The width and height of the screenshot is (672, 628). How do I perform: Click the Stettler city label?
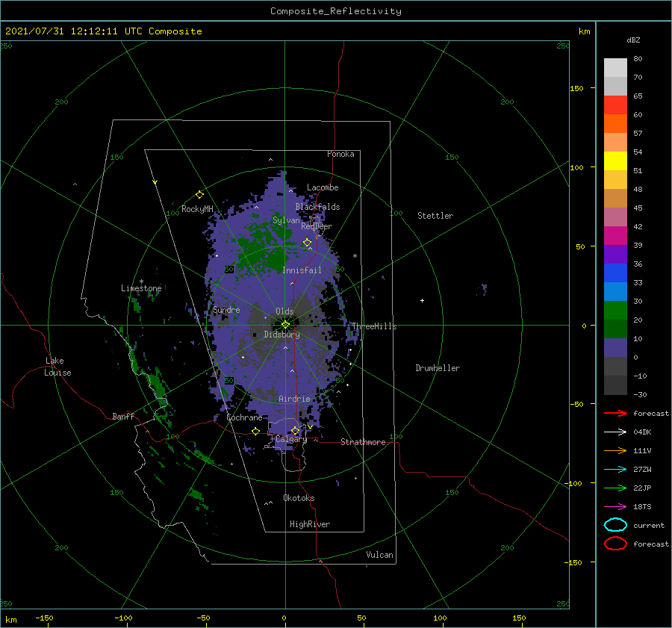[x=435, y=216]
